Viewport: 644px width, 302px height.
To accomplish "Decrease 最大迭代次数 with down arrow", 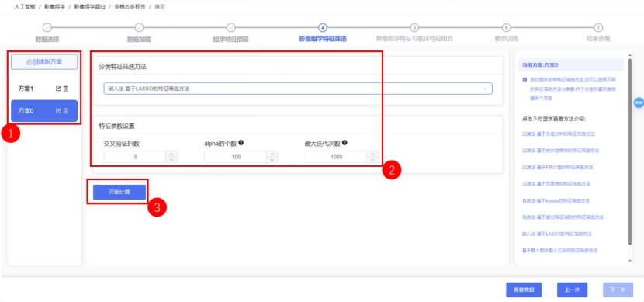I will pos(372,160).
